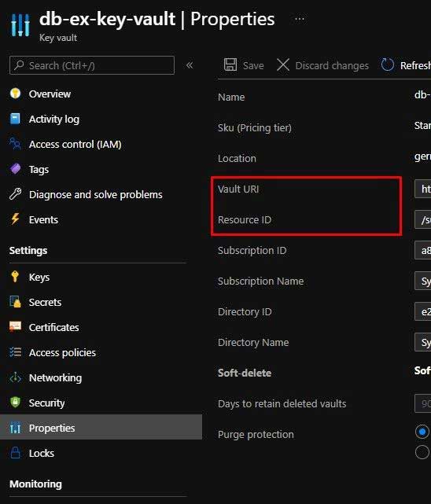Click the Subscription Name label
The image size is (431, 504).
[x=260, y=281]
